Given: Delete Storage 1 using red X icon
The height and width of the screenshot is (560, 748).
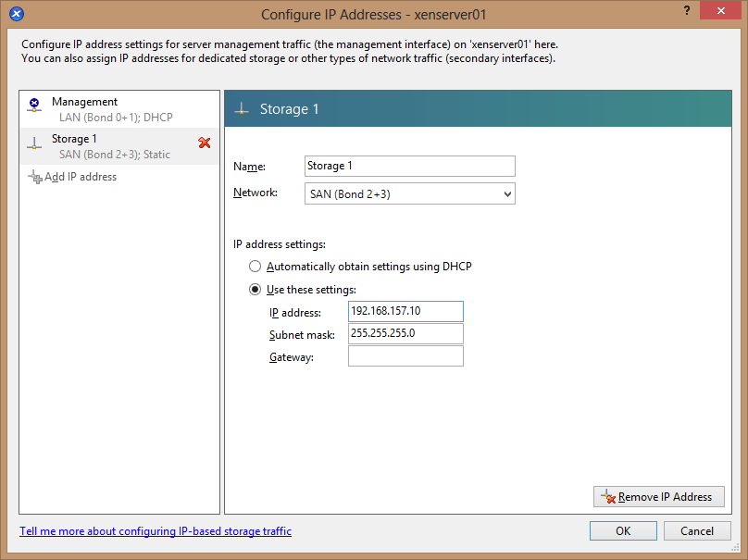Looking at the screenshot, I should coord(205,143).
